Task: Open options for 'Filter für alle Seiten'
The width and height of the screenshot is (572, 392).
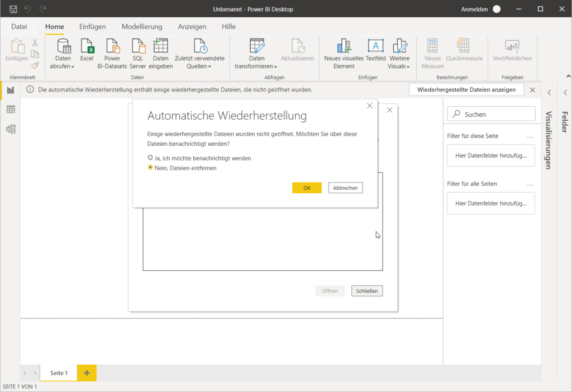Action: (x=530, y=185)
